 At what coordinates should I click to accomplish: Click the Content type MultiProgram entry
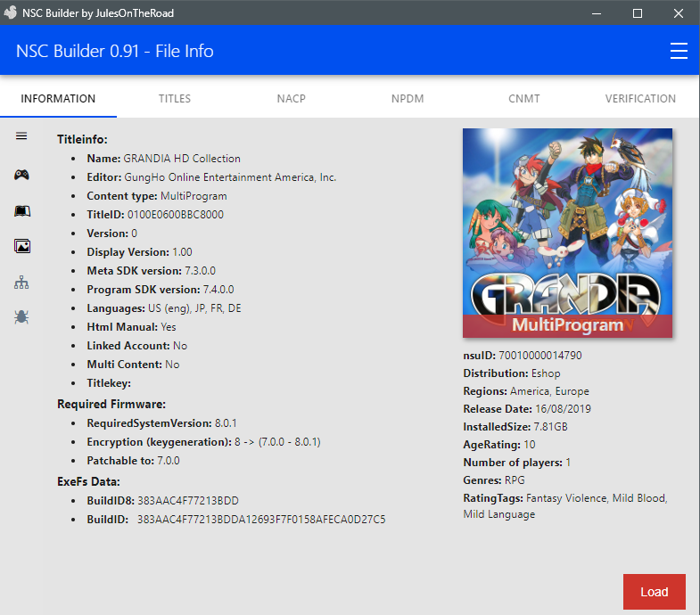(x=157, y=196)
